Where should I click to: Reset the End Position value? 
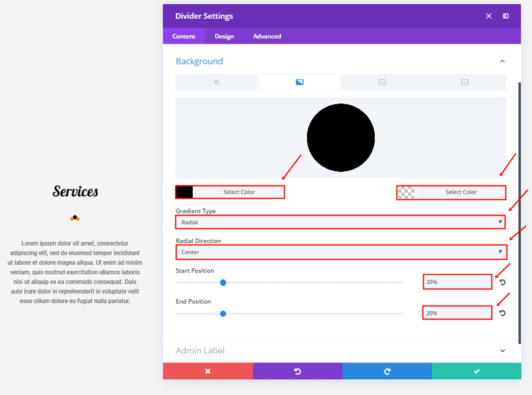(x=502, y=313)
